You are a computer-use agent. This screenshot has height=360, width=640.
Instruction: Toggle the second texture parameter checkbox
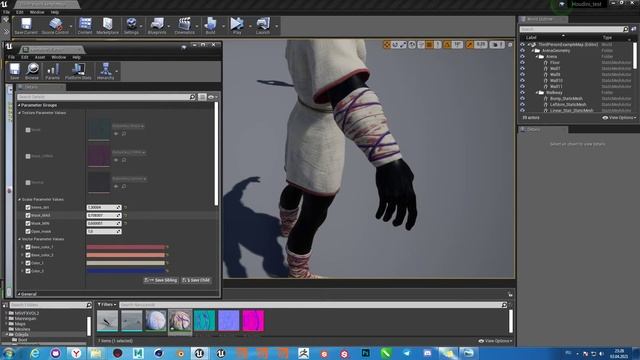(28, 156)
